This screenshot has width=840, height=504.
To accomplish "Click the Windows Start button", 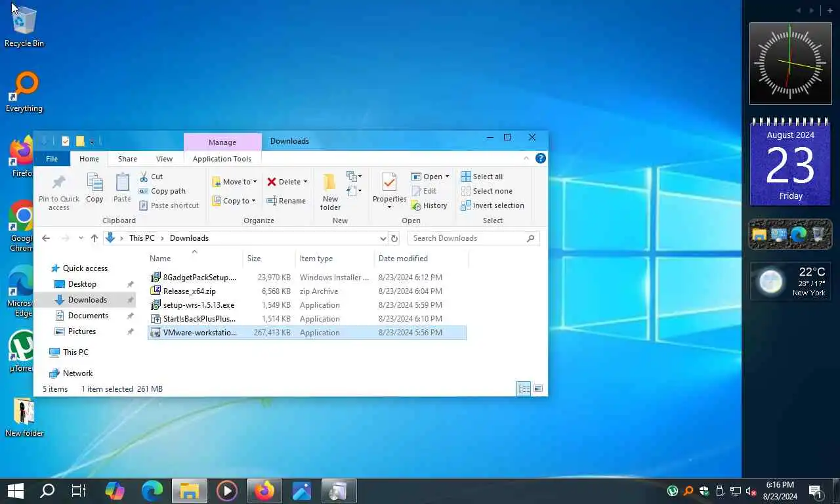I will [16, 491].
